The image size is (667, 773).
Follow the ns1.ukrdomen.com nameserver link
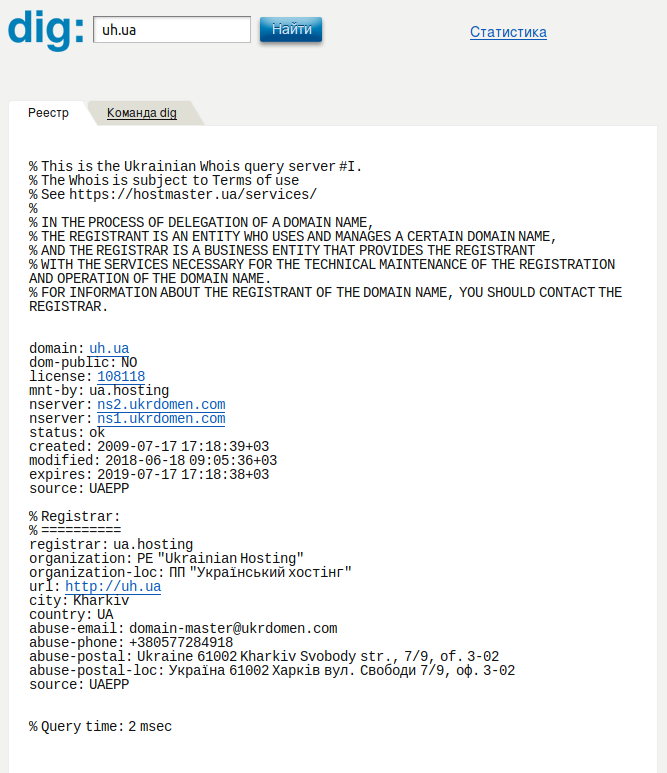click(x=161, y=419)
